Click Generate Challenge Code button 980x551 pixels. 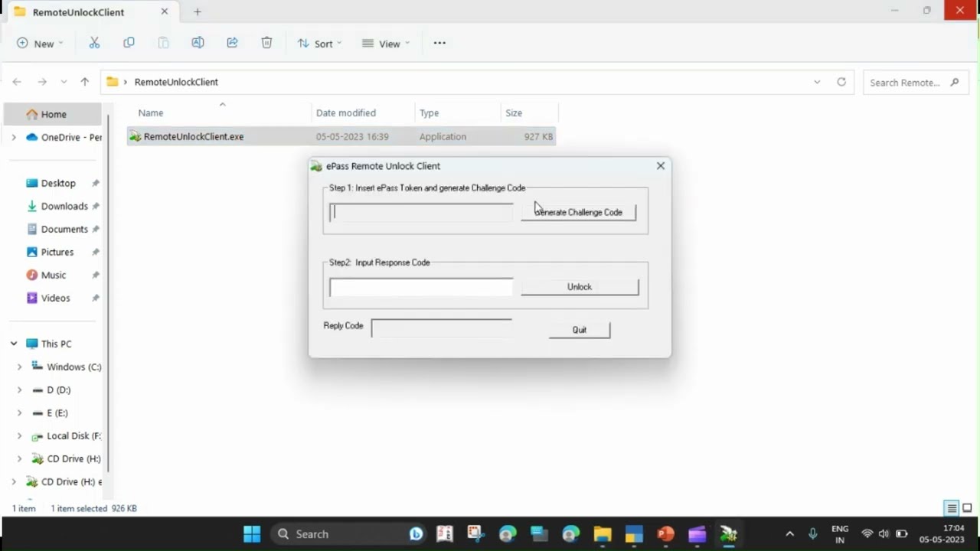click(578, 212)
